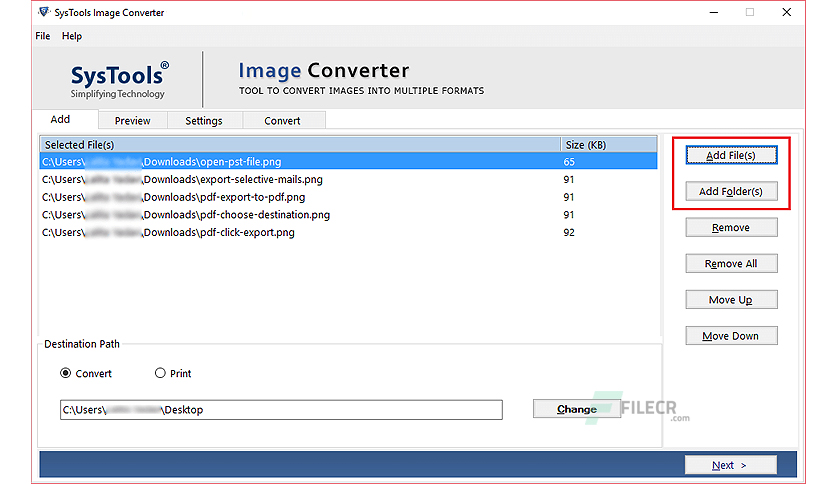Click the Selected File(s) column header

coord(300,144)
